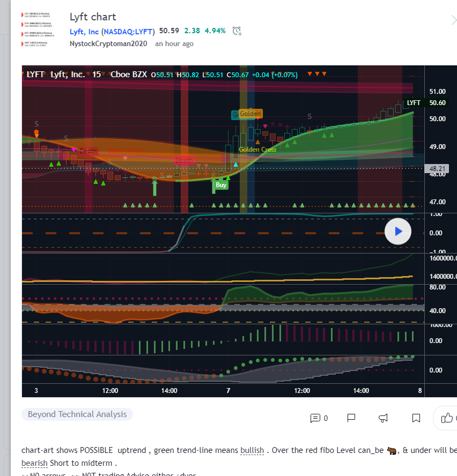The height and width of the screenshot is (476, 457).
Task: Click the megaphone promote icon
Action: point(383,418)
